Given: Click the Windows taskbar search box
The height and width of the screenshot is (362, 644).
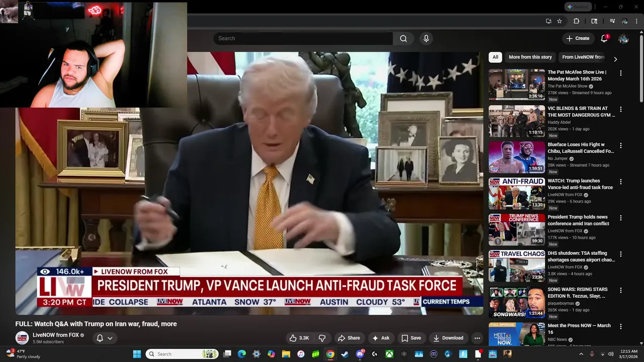Looking at the screenshot, I should tap(182, 354).
